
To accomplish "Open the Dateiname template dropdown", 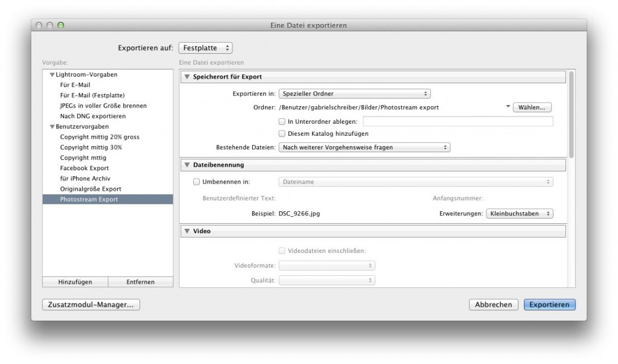I will point(416,182).
